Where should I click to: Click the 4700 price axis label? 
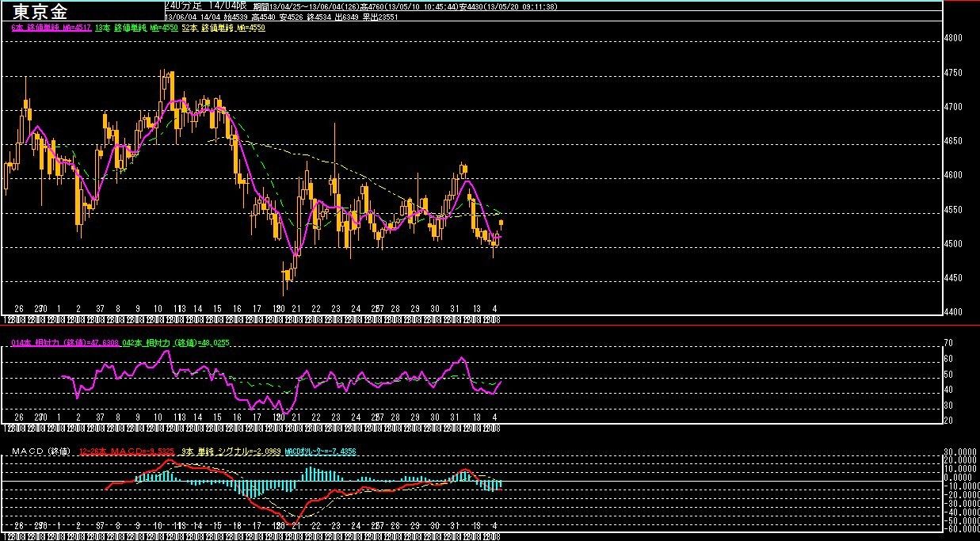pyautogui.click(x=953, y=107)
